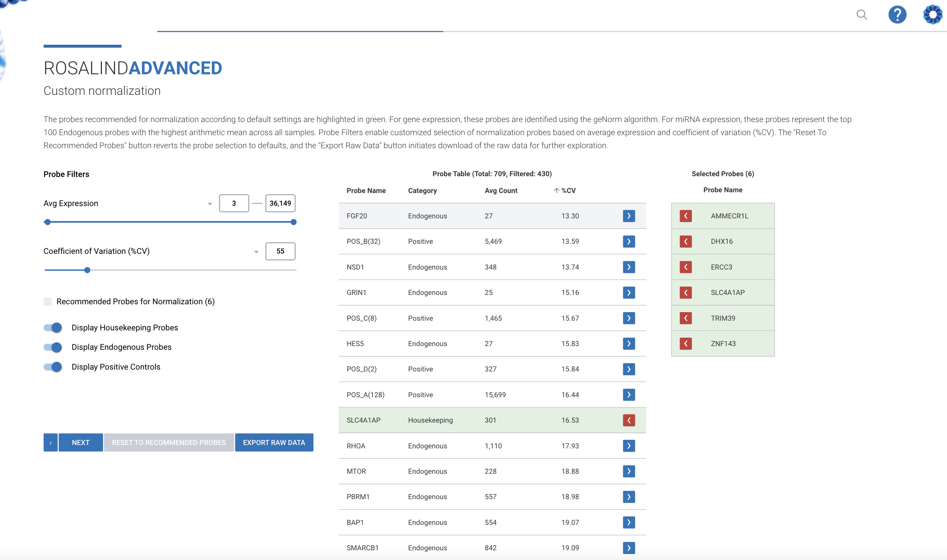This screenshot has height=560, width=947.
Task: Add FGF20 probe with blue arrow
Action: 628,216
